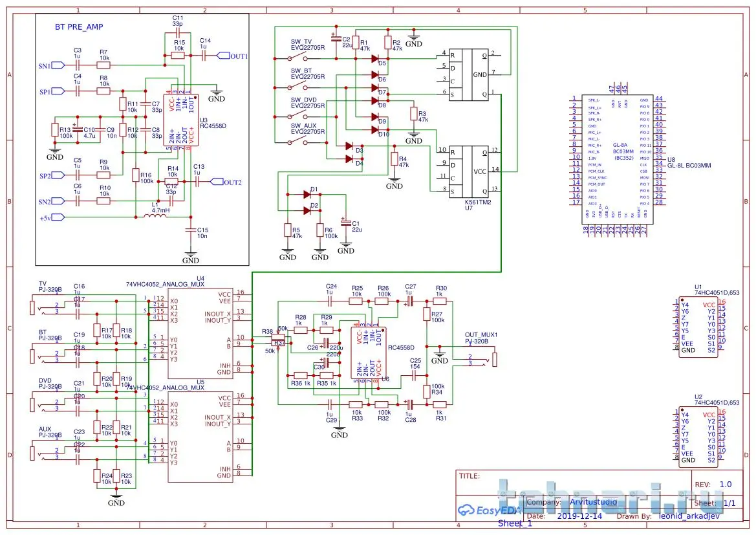756x535 pixels.
Task: Click the REV: 1.0 field
Action: [x=713, y=485]
